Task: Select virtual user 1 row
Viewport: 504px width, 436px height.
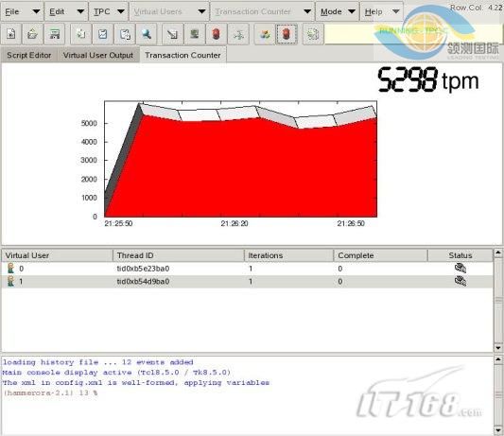Action: pos(247,282)
